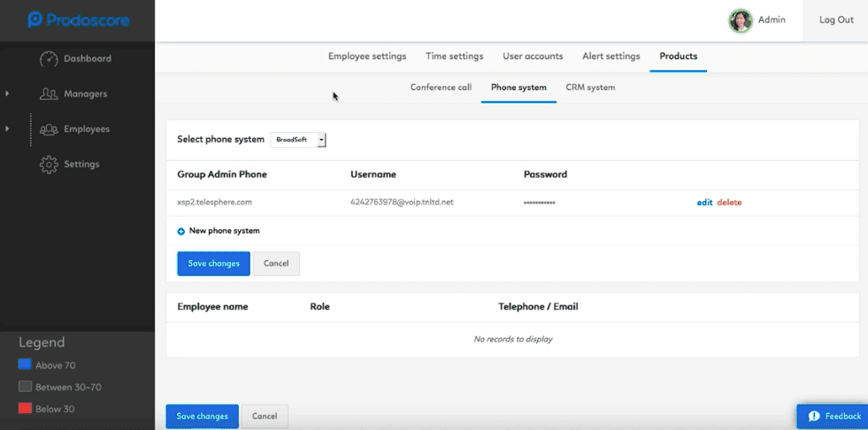Screen dimensions: 868x430
Task: Click the Admin profile avatar
Action: coord(740,20)
